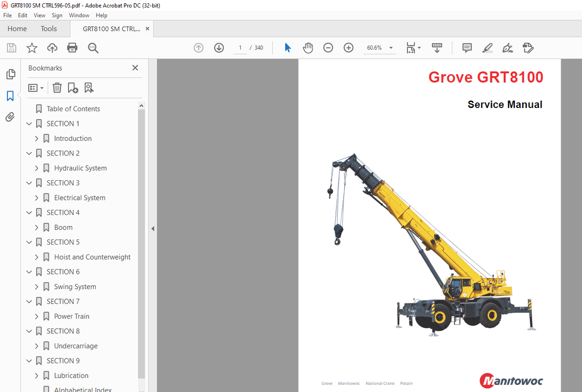Open the Edit menu
The image size is (582, 392).
[23, 15]
